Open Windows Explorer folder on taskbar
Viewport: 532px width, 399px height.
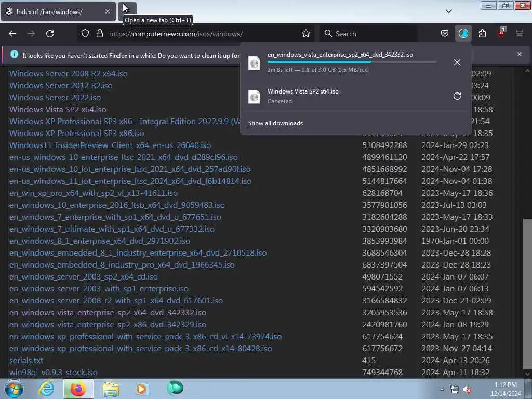tap(111, 389)
